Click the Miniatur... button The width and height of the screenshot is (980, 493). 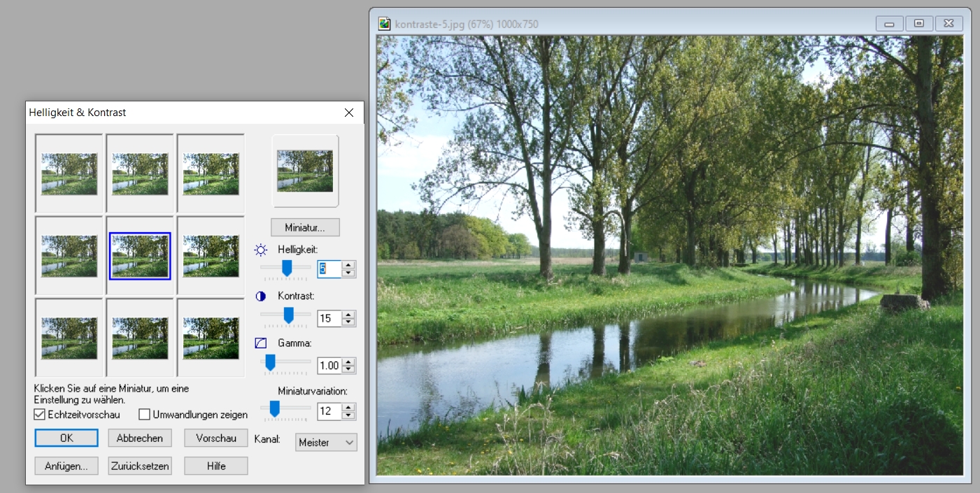click(305, 228)
